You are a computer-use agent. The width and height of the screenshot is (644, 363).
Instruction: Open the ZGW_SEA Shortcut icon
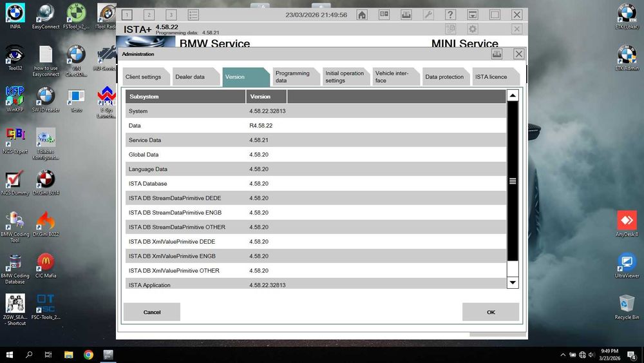[15, 309]
